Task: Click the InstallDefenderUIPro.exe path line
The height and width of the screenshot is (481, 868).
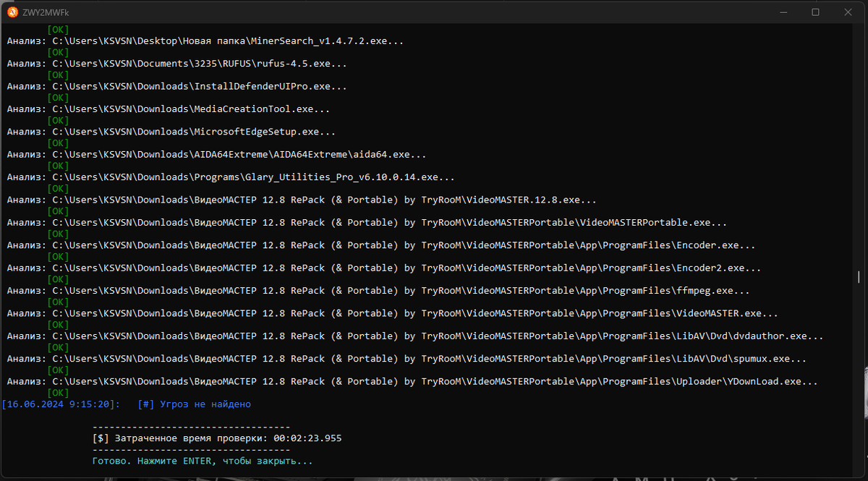Action: 177,86
